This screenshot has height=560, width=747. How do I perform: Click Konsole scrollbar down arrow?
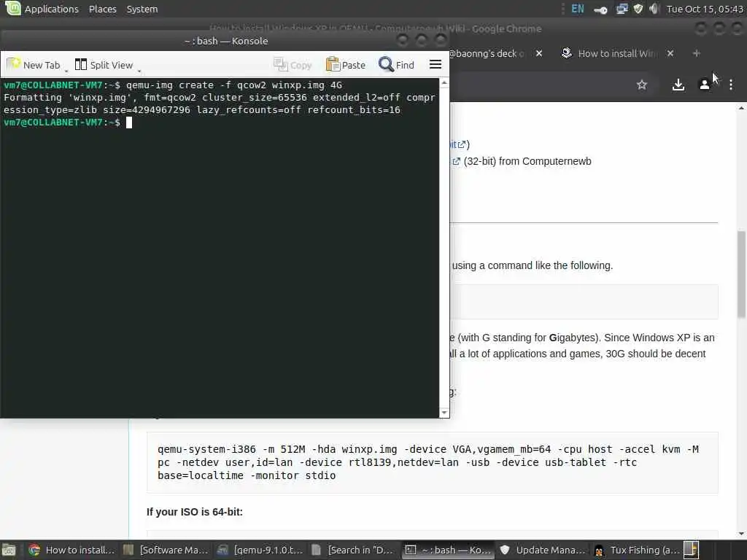444,413
